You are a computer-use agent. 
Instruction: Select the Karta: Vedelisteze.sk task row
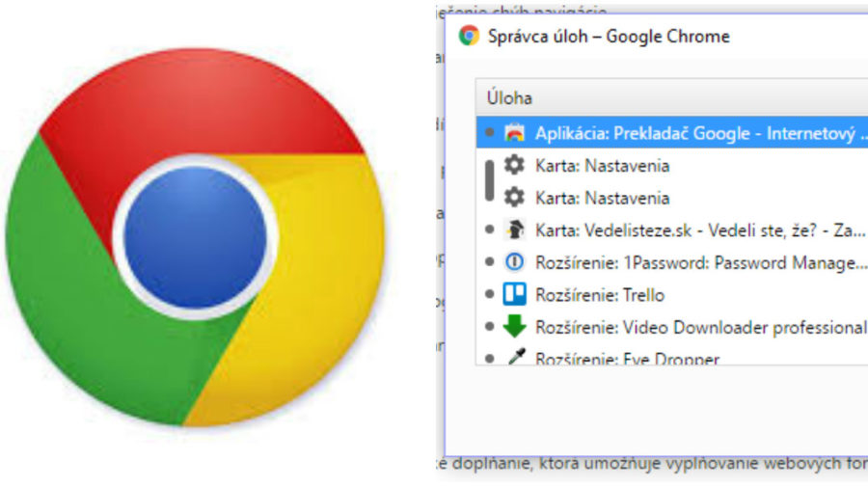click(x=699, y=230)
